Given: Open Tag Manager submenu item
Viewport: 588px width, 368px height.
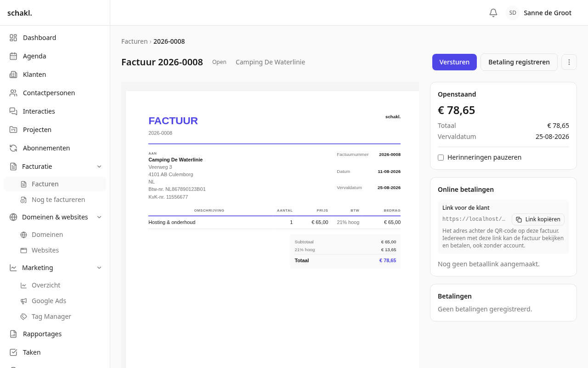Looking at the screenshot, I should tap(55, 316).
